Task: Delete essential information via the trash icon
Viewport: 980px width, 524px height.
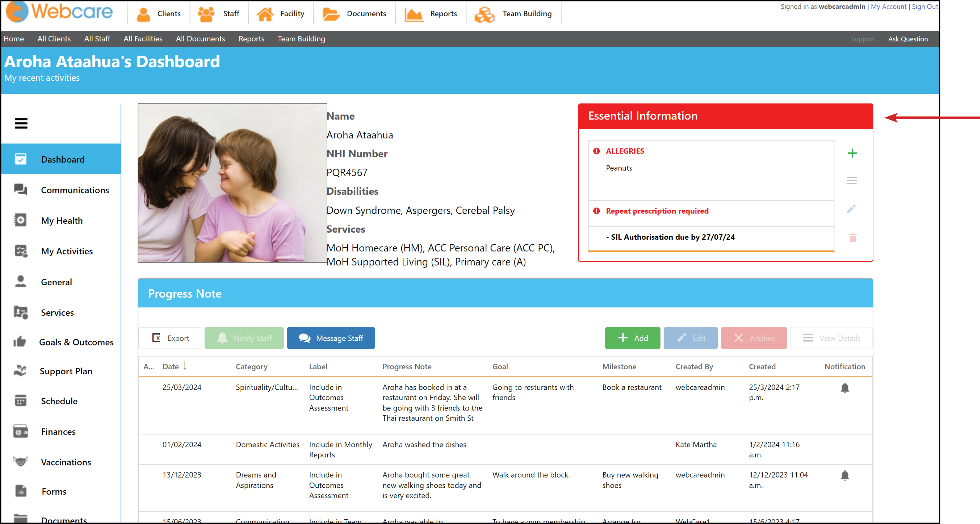Action: point(853,238)
